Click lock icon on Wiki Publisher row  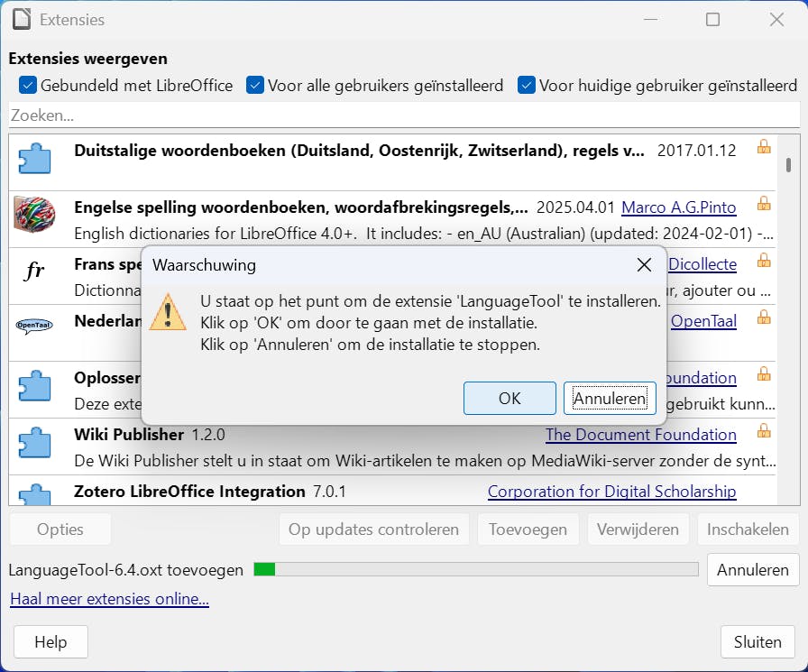(x=764, y=430)
